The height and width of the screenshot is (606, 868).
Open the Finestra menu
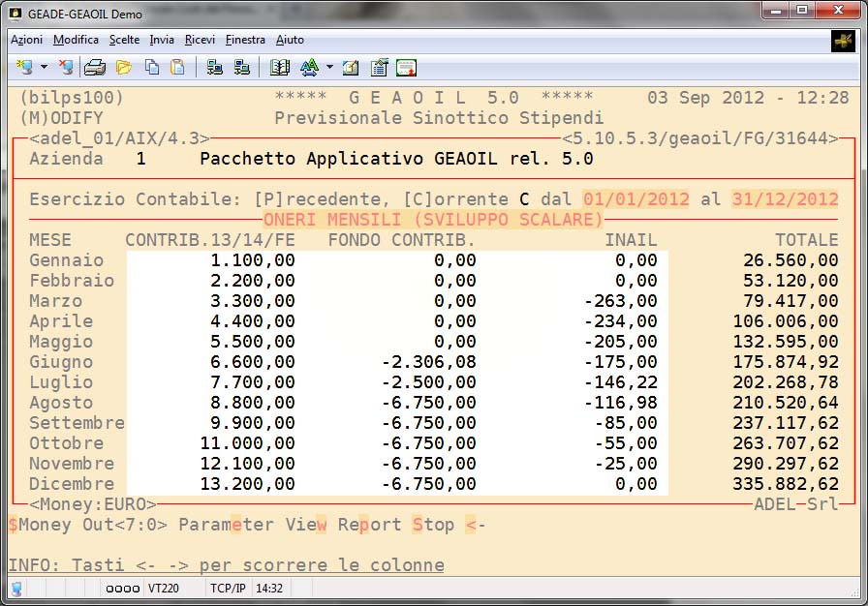[245, 40]
